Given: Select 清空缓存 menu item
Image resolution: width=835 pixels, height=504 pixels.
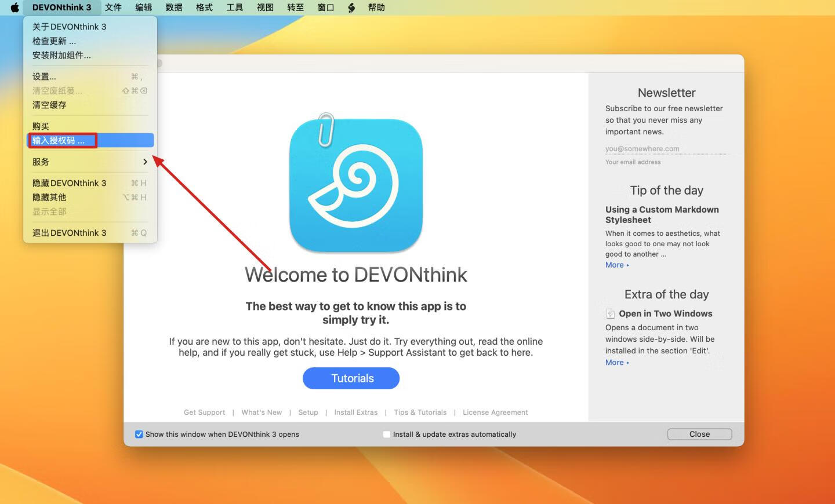Looking at the screenshot, I should click(x=90, y=105).
